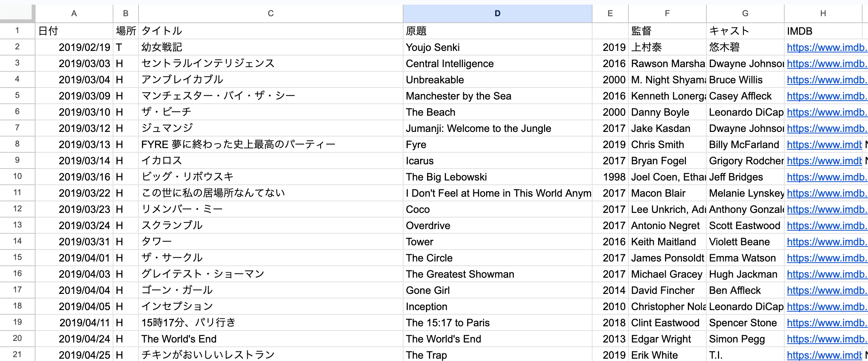Click cell 'Central Intelligence'
This screenshot has width=868, height=361.
point(497,64)
